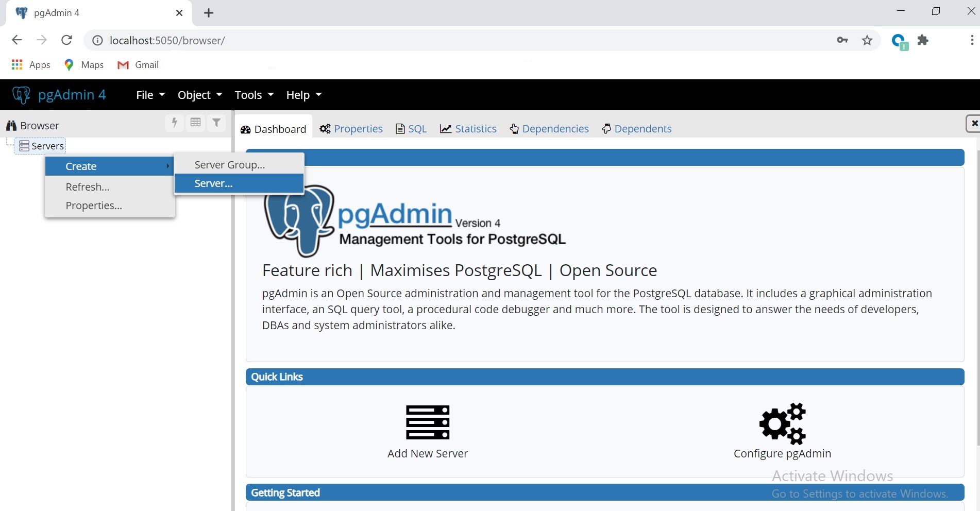The height and width of the screenshot is (511, 980).
Task: Switch to the Dependencies tab
Action: tap(549, 129)
